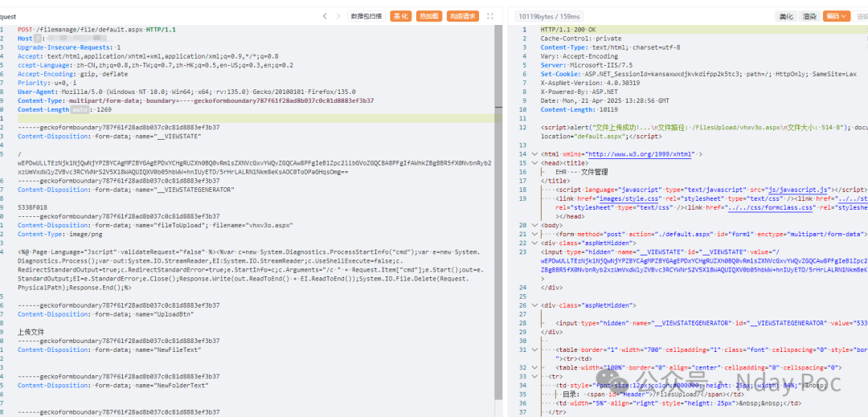
Task: Click the name="UploadBtn" disposition line
Action: (x=106, y=314)
